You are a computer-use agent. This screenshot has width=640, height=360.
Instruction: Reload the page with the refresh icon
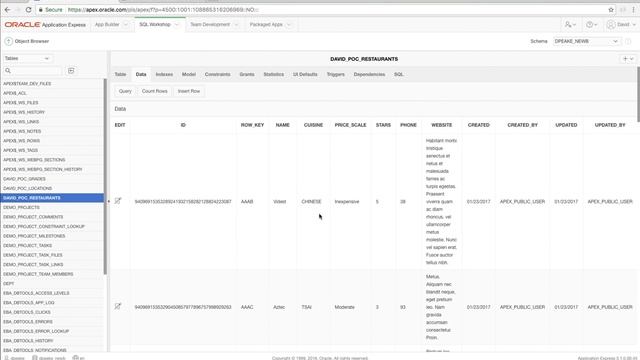coord(28,9)
